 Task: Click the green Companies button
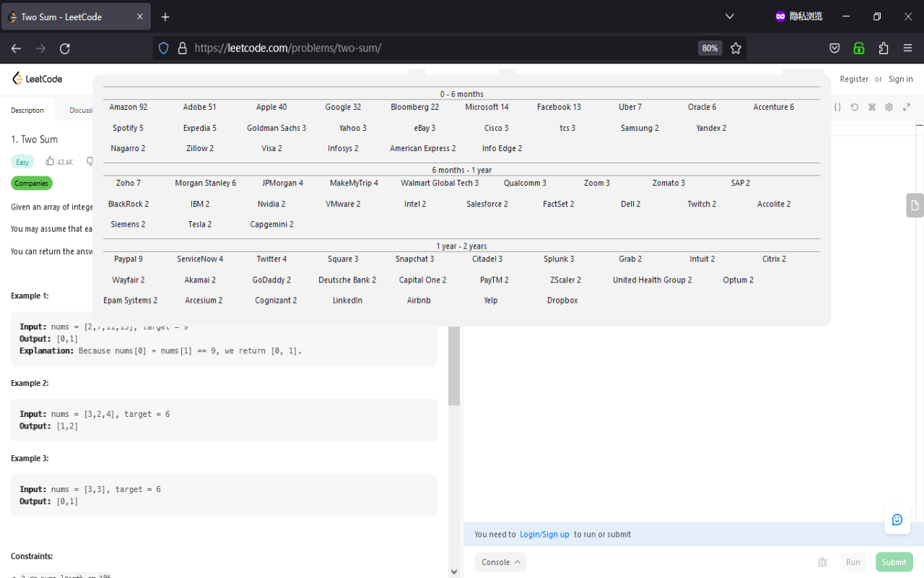[x=32, y=184]
